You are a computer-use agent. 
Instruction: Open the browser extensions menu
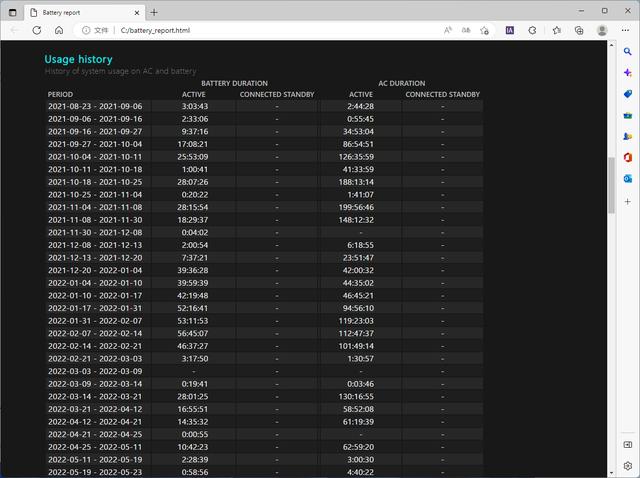pos(532,31)
